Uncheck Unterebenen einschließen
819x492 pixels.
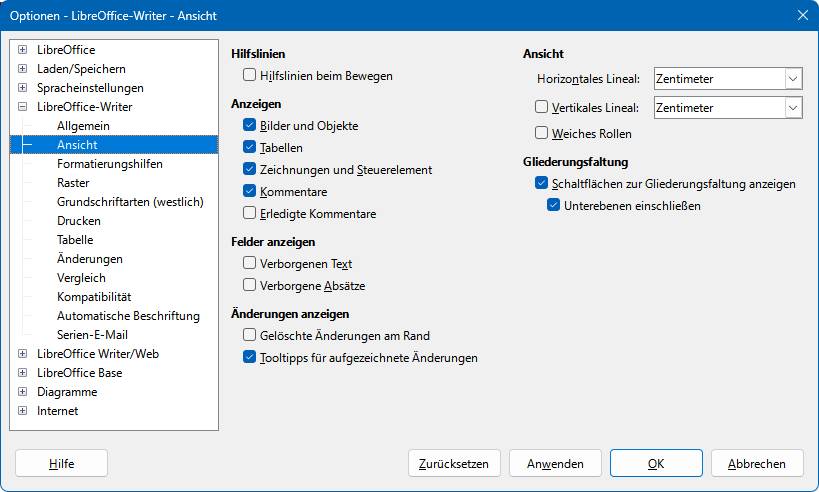click(554, 205)
